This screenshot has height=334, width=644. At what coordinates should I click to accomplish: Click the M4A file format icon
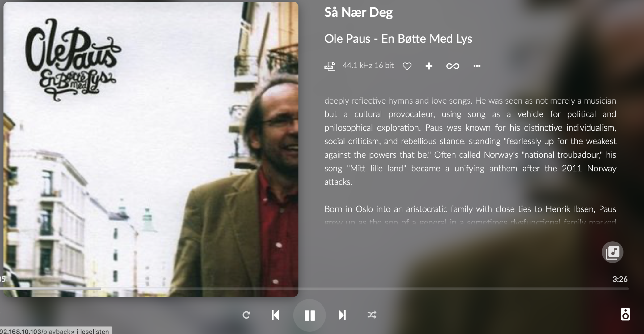tap(330, 66)
